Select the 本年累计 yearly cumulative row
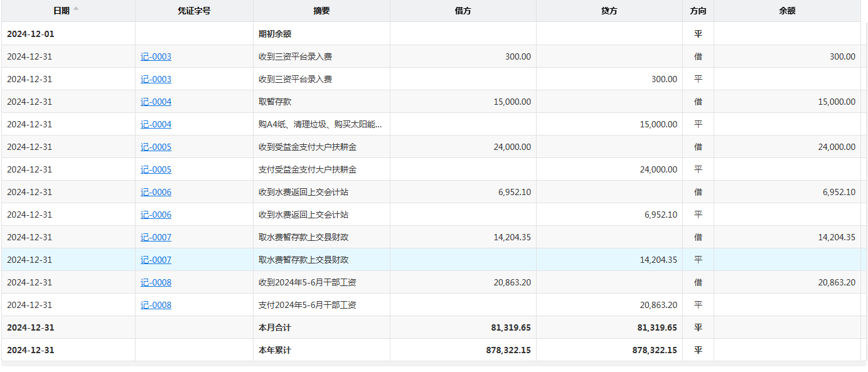 point(275,350)
